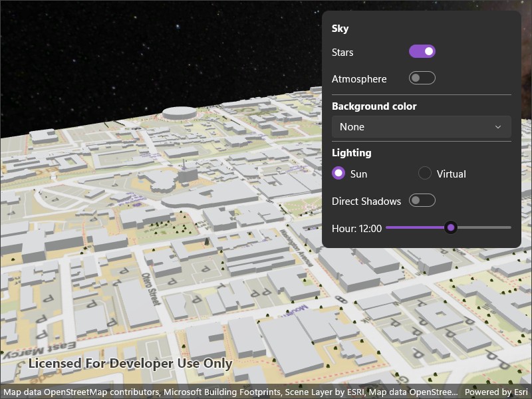Click the 'Hour: 12:00' label
Image resolution: width=532 pixels, height=399 pixels.
356,229
